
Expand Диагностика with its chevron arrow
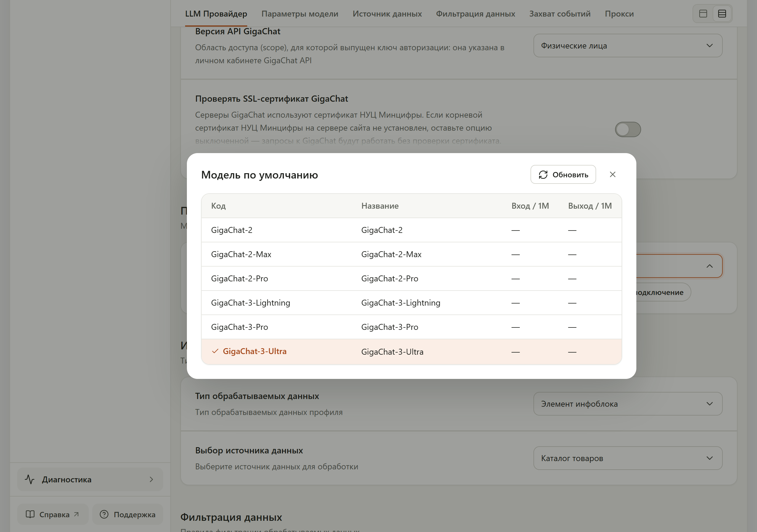(151, 479)
